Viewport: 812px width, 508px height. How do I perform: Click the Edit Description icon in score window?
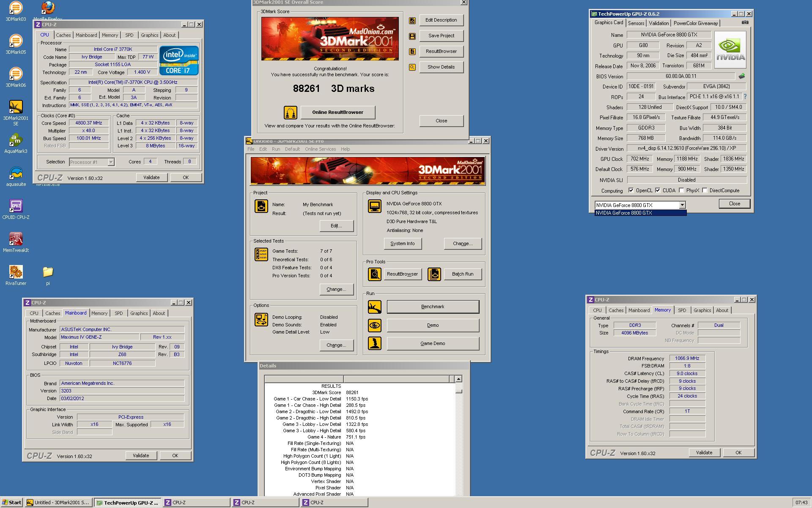tap(412, 20)
